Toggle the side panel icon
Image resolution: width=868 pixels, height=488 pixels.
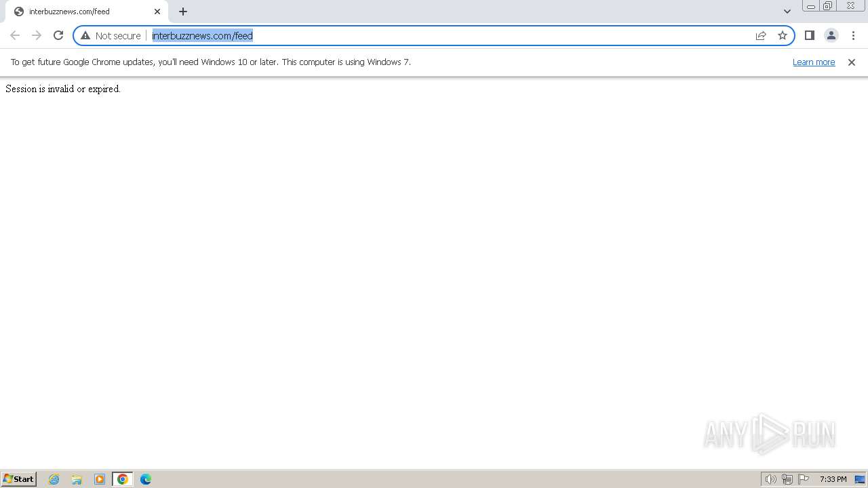(810, 35)
